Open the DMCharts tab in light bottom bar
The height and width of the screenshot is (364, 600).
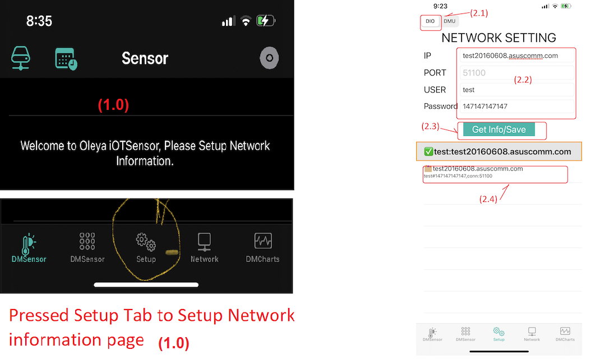click(x=565, y=334)
